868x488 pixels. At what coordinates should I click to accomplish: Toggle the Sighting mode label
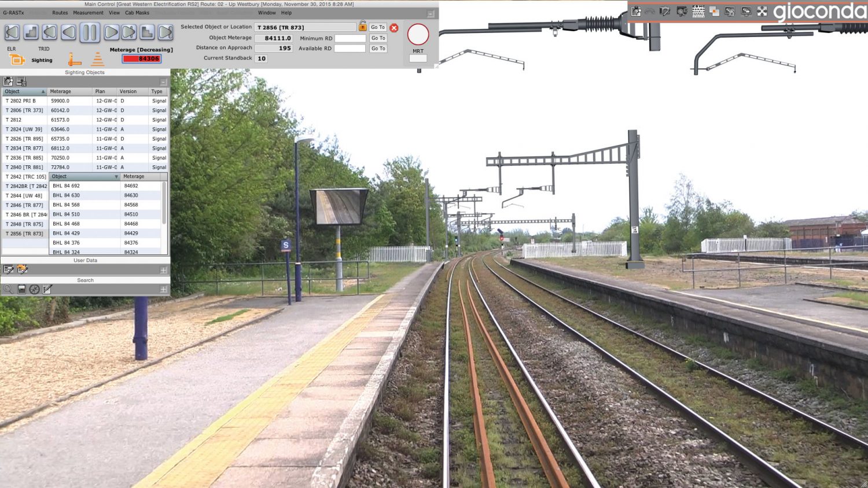coord(42,60)
